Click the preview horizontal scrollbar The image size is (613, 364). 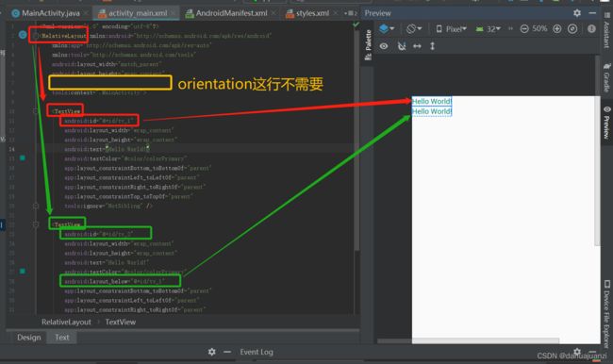pos(469,341)
